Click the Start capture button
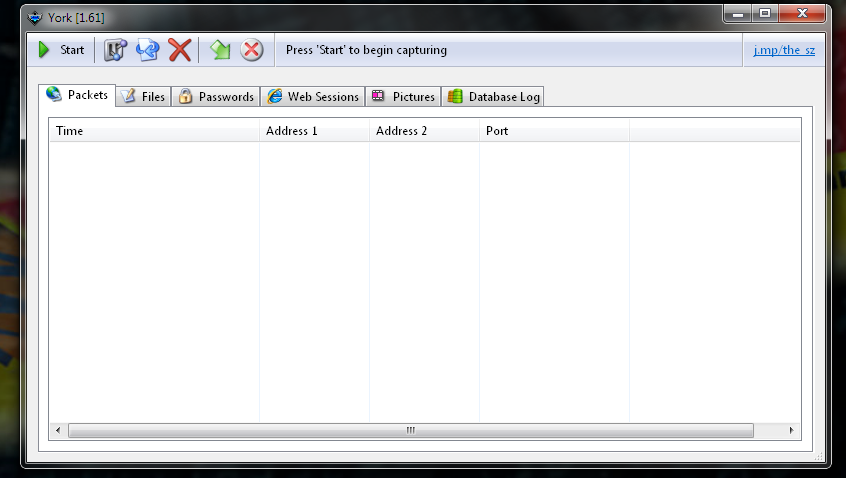Screen dimensions: 846x478 click(x=62, y=50)
